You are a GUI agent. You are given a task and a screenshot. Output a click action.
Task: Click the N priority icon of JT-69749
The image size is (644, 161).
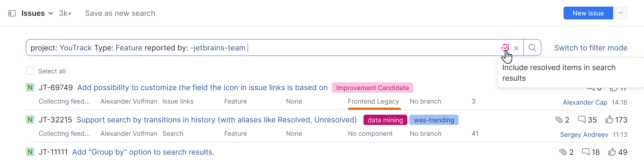tap(30, 88)
